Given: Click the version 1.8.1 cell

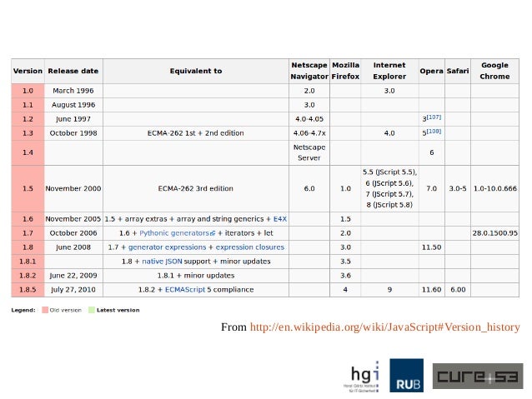Looking at the screenshot, I should [x=28, y=262].
